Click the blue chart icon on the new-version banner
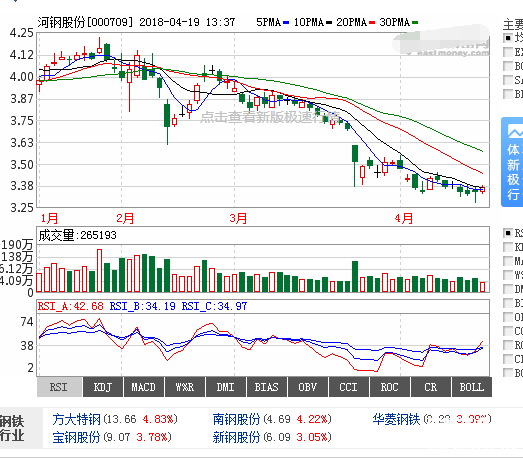This screenshot has height=459, width=523. click(516, 131)
